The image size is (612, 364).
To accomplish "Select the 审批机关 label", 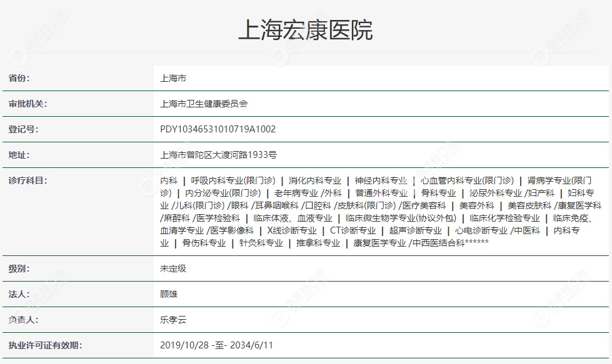I will click(28, 104).
